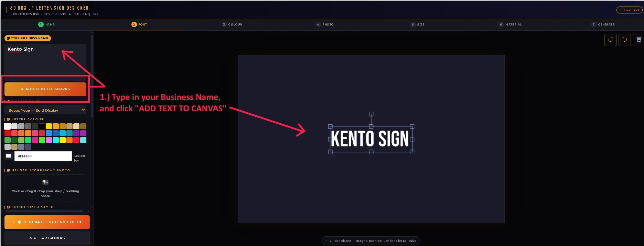Open the Size step tab
Screen dimensions: 644x246
tap(417, 24)
